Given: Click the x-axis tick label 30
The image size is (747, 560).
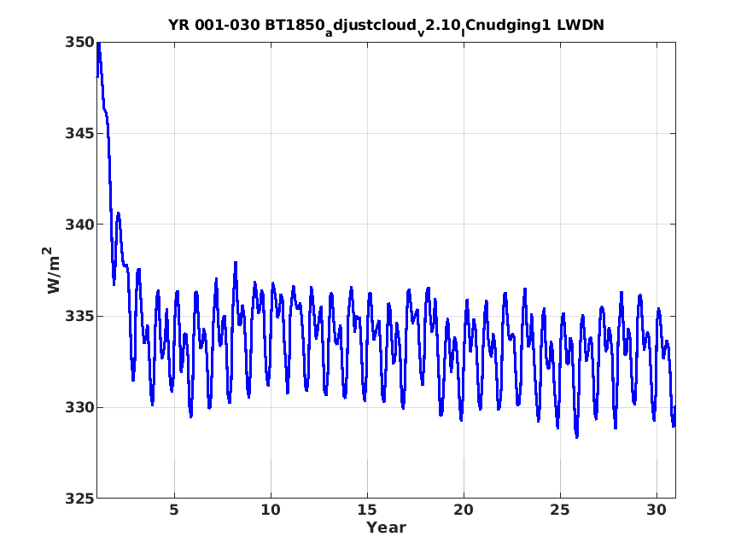Looking at the screenshot, I should coord(657,510).
